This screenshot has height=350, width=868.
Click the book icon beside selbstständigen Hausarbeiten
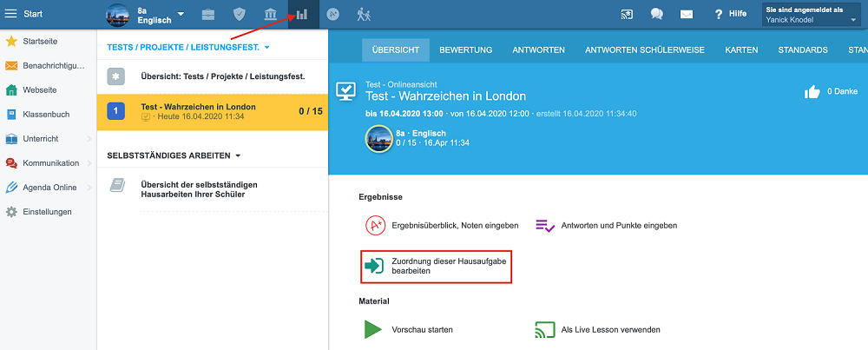pyautogui.click(x=117, y=186)
